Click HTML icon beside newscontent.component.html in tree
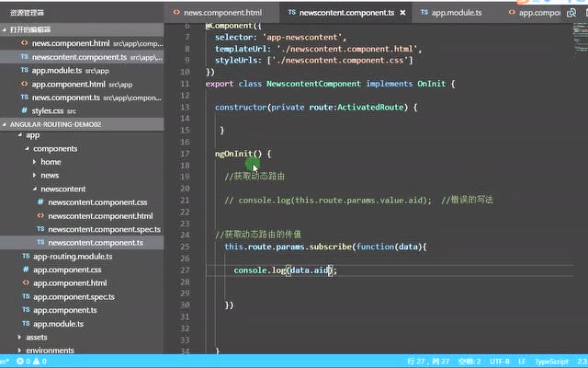This screenshot has width=588, height=368. 40,215
